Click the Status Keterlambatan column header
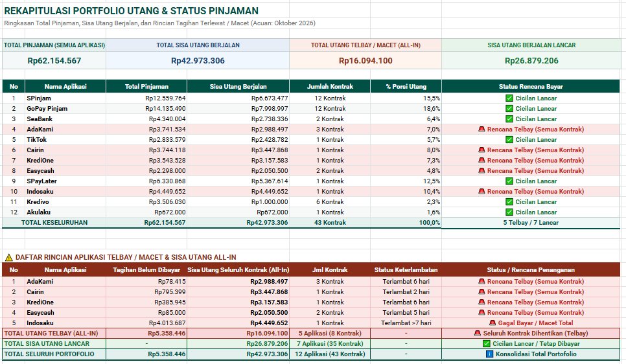This screenshot has width=626, height=364. tap(406, 270)
